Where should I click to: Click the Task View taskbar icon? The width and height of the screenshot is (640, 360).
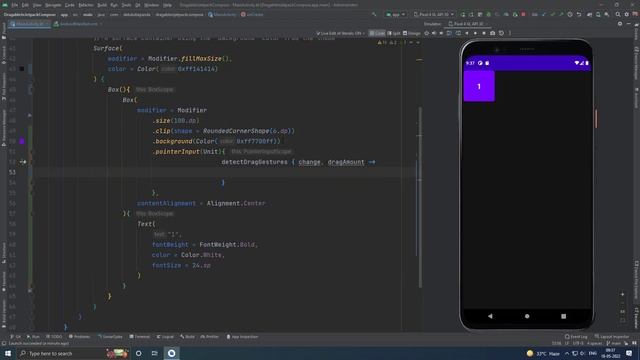155,353
